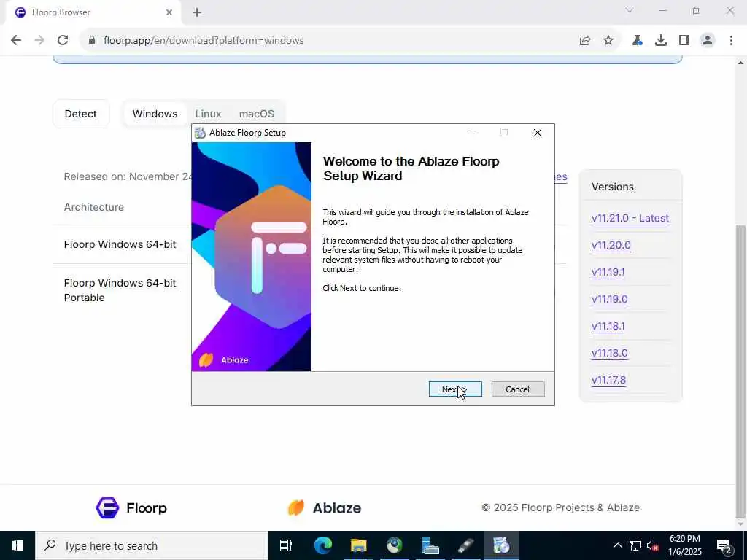Switch to the Linux platform tab
This screenshot has height=560, width=747.
[x=208, y=114]
